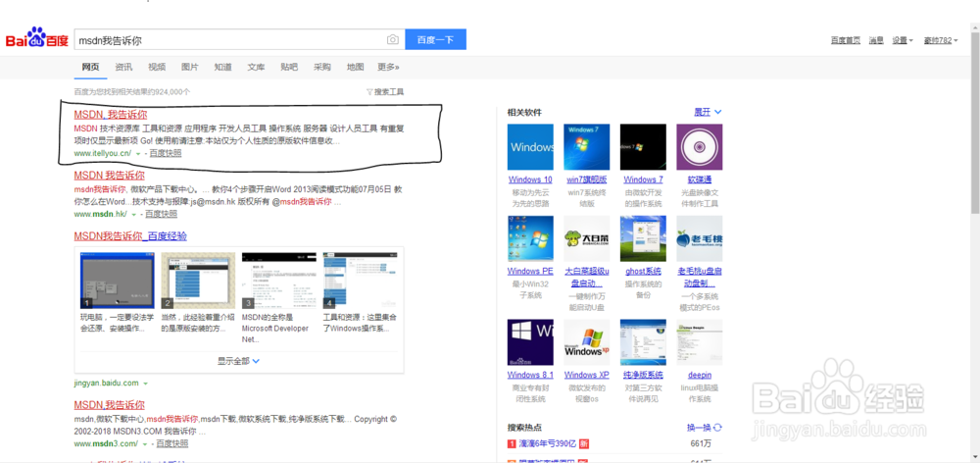Open first result MSDN, 我告诉你 itellyou
The width and height of the screenshot is (980, 463).
(111, 115)
